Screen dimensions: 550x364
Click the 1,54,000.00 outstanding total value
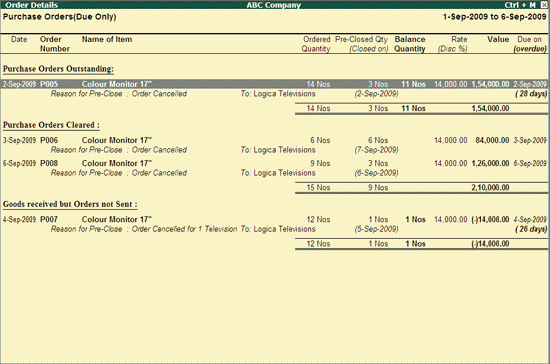490,109
